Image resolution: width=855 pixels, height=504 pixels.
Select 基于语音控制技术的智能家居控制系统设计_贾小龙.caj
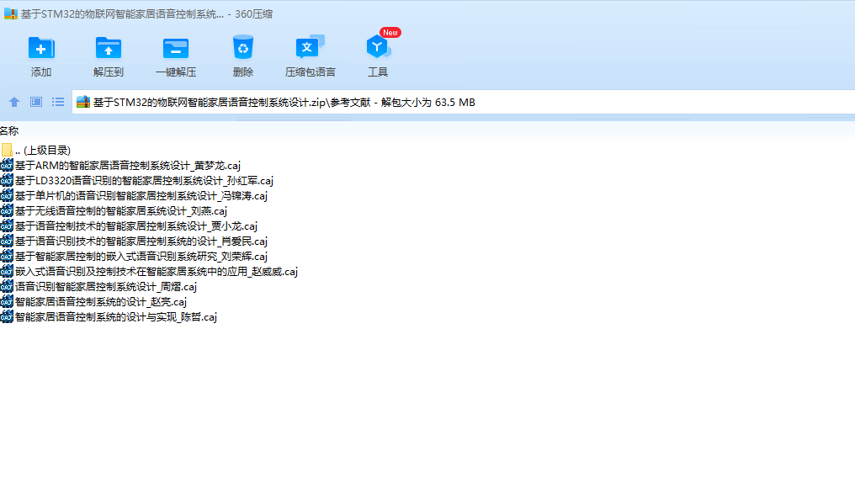tap(136, 225)
